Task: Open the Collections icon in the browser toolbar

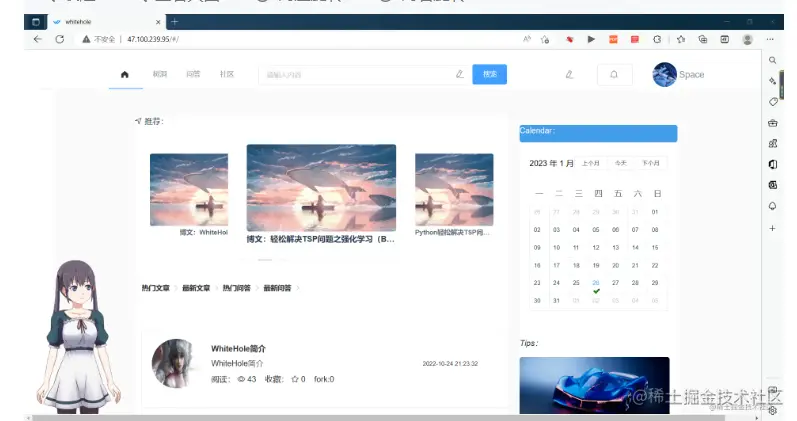Action: tap(703, 39)
